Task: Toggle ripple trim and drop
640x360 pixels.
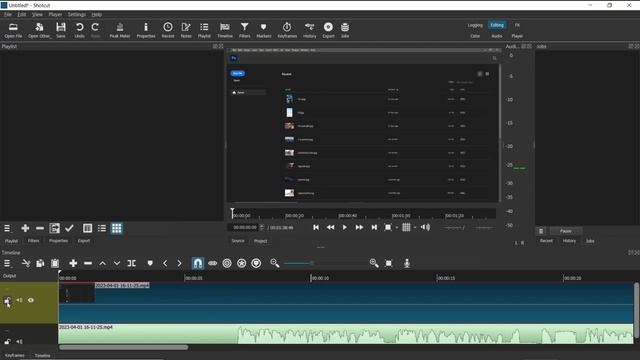Action: (x=227, y=263)
